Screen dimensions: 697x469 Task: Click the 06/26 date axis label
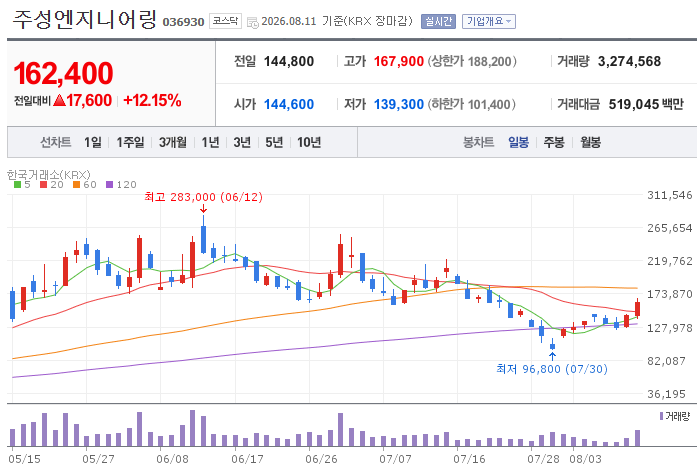point(321,459)
